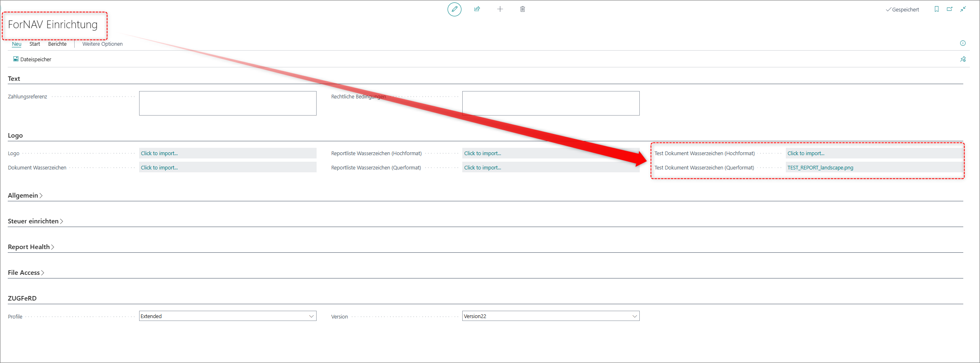
Task: Expand the Allgemein section
Action: pos(25,195)
